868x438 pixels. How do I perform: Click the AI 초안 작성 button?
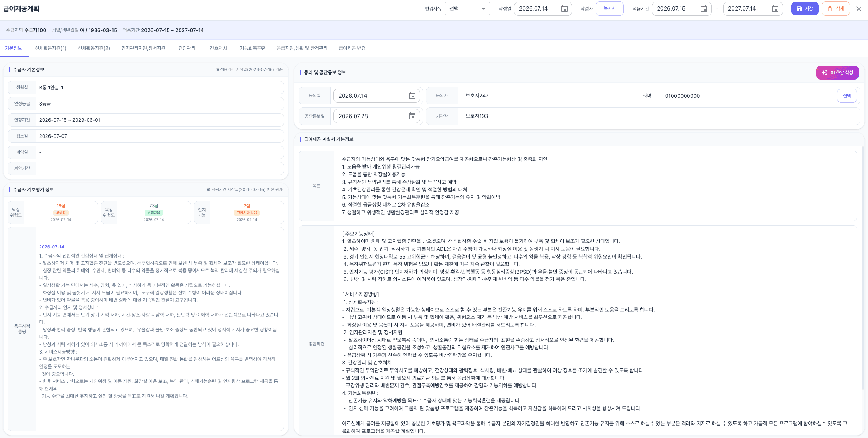click(837, 72)
